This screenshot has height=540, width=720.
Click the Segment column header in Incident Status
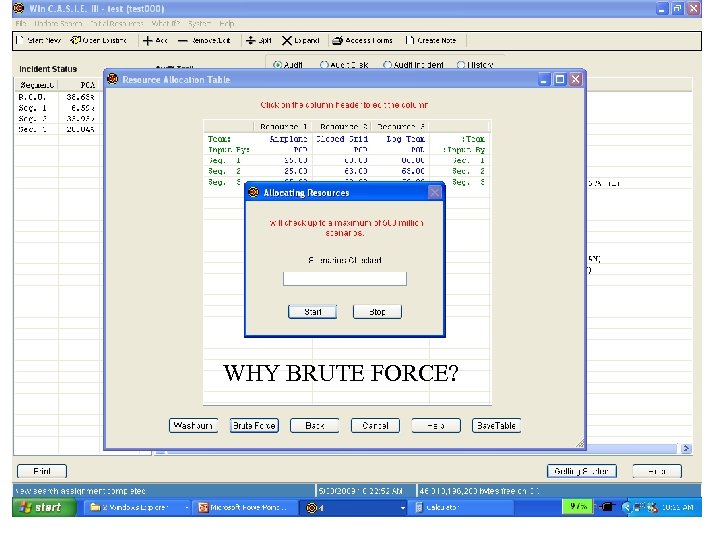pyautogui.click(x=37, y=85)
